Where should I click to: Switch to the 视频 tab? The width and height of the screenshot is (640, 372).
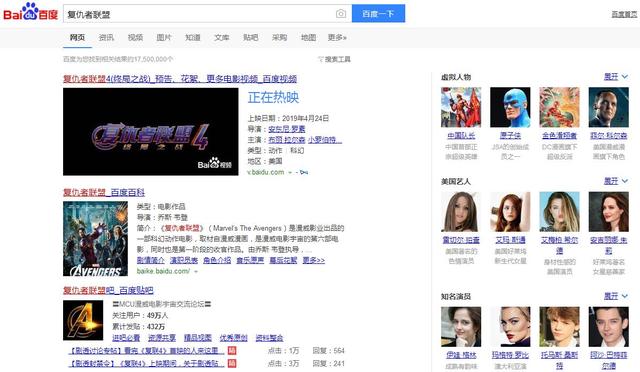coord(135,38)
